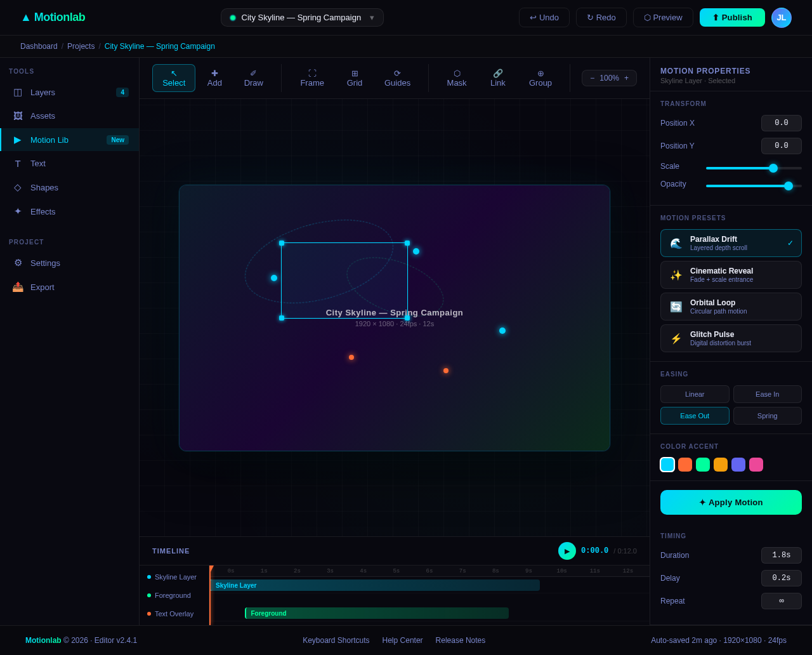Viewport: 812px width, 655px height.
Task: Click the Link tool icon
Action: pyautogui.click(x=497, y=72)
